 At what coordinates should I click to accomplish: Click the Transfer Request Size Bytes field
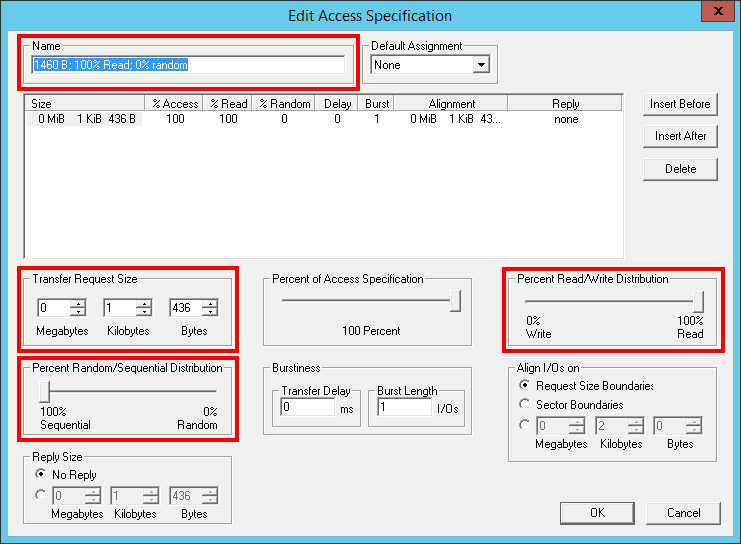click(x=186, y=308)
